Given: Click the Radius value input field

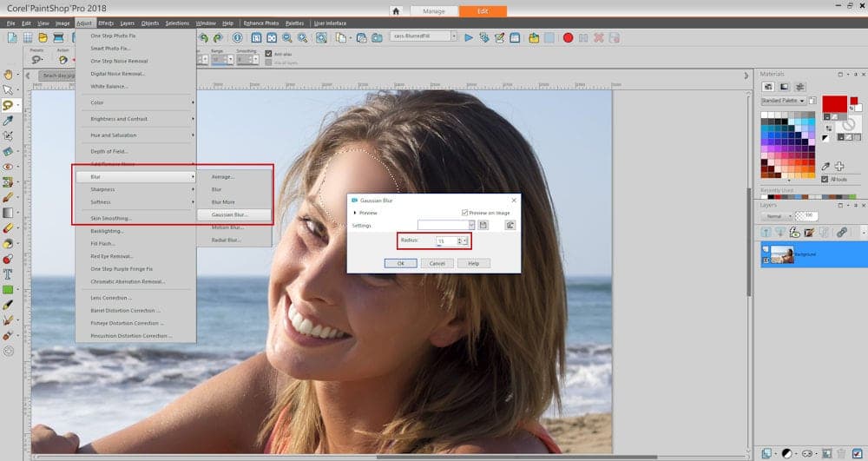Looking at the screenshot, I should click(x=446, y=240).
